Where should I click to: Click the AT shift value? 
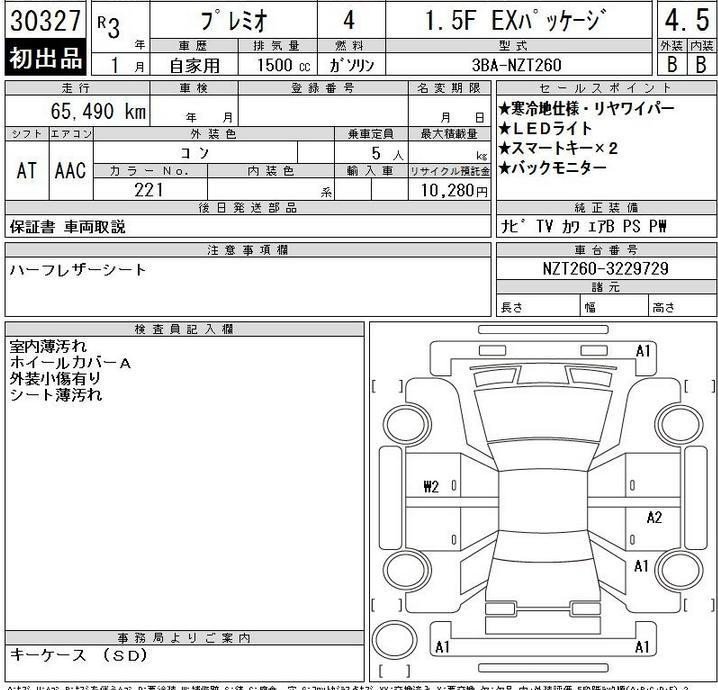(x=26, y=171)
